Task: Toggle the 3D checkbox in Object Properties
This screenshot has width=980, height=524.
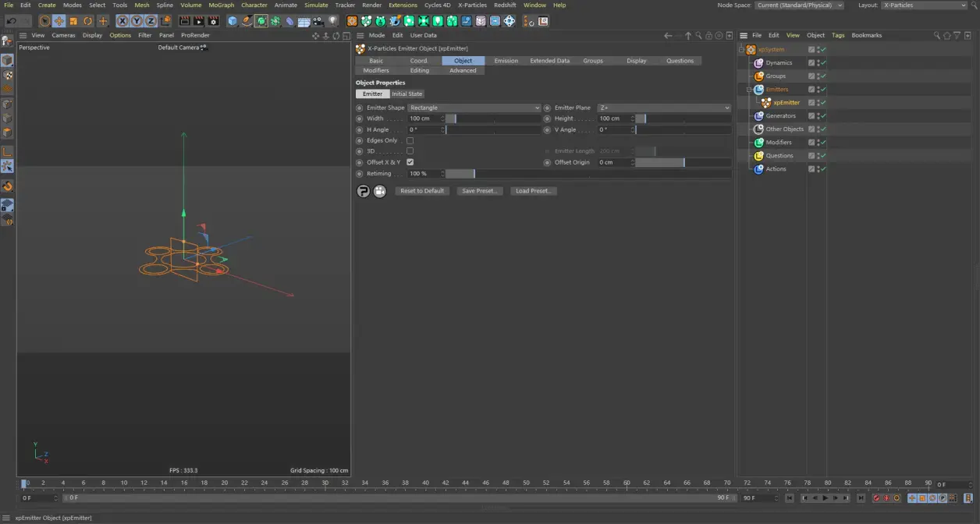Action: click(410, 151)
